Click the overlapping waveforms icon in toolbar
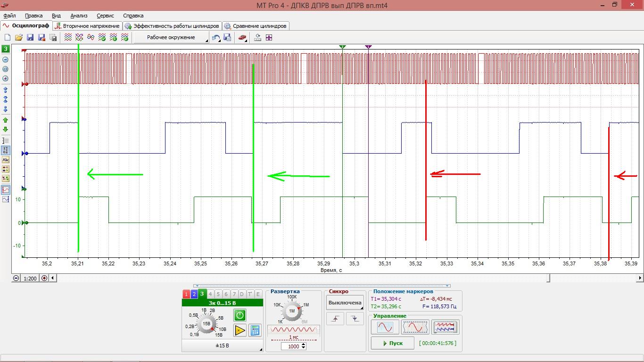 (x=79, y=38)
